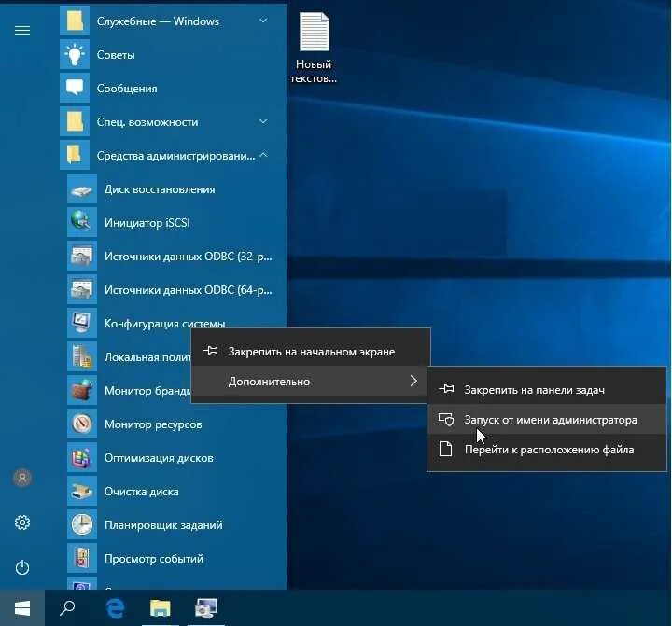Click the Конфигурация системы monitor icon

click(x=82, y=323)
